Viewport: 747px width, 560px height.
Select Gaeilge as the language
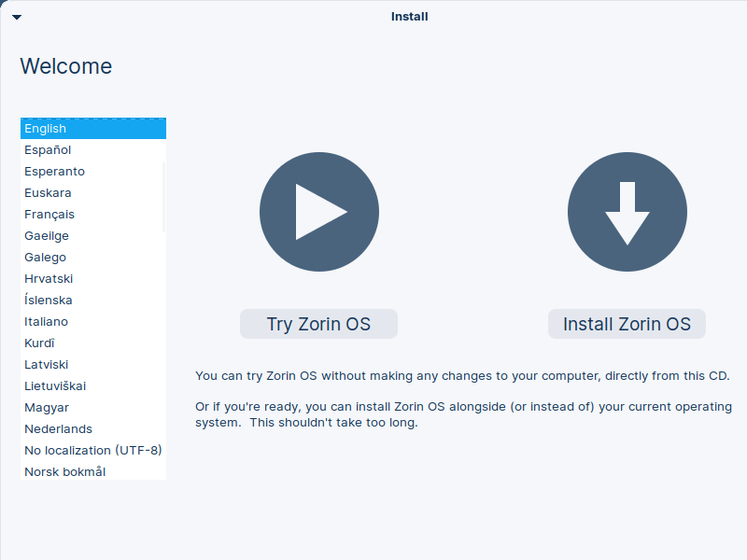tap(93, 236)
